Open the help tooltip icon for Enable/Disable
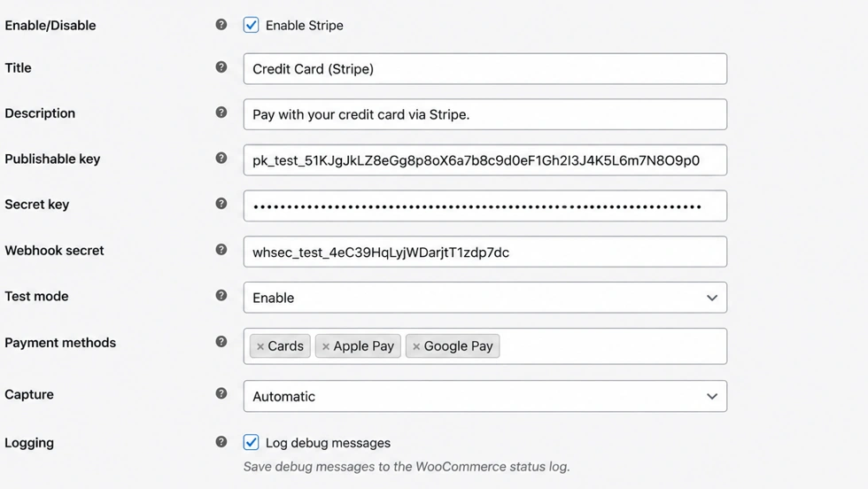Image resolution: width=868 pixels, height=489 pixels. click(x=221, y=25)
